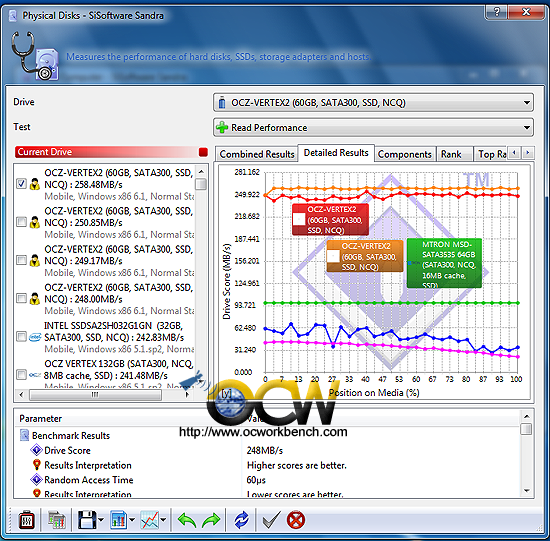Open the Components tab
Image resolution: width=550 pixels, height=541 pixels.
[x=405, y=154]
